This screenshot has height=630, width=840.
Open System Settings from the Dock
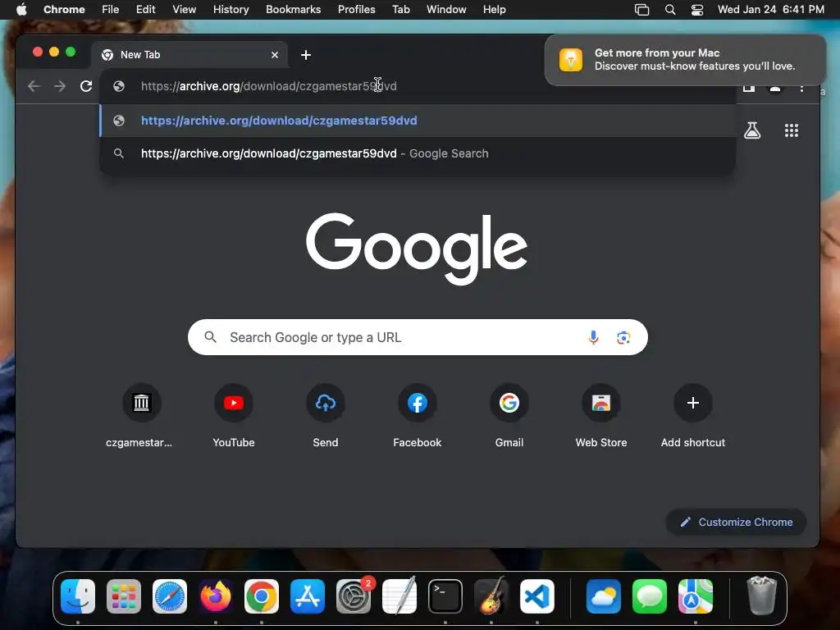click(x=354, y=596)
